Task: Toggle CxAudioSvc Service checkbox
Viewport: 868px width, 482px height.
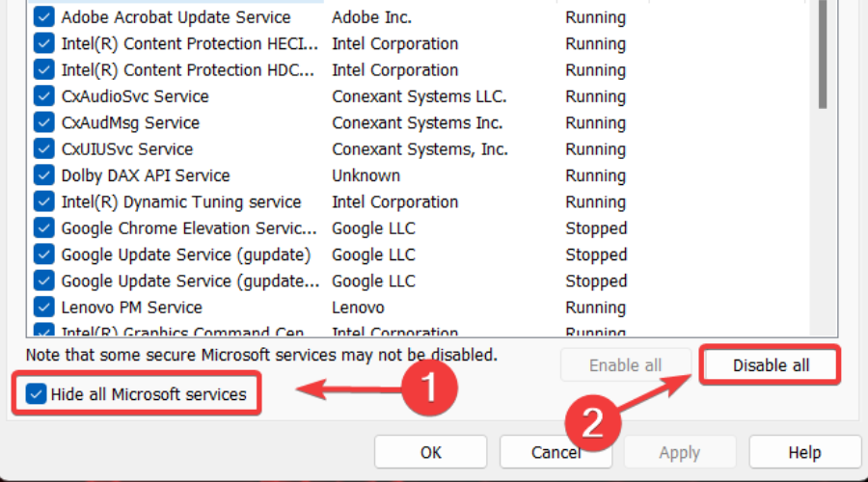Action: (x=43, y=96)
